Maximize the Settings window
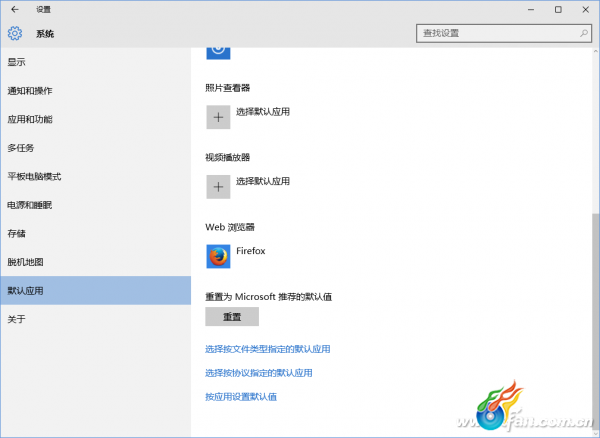The width and height of the screenshot is (600, 438). 558,10
